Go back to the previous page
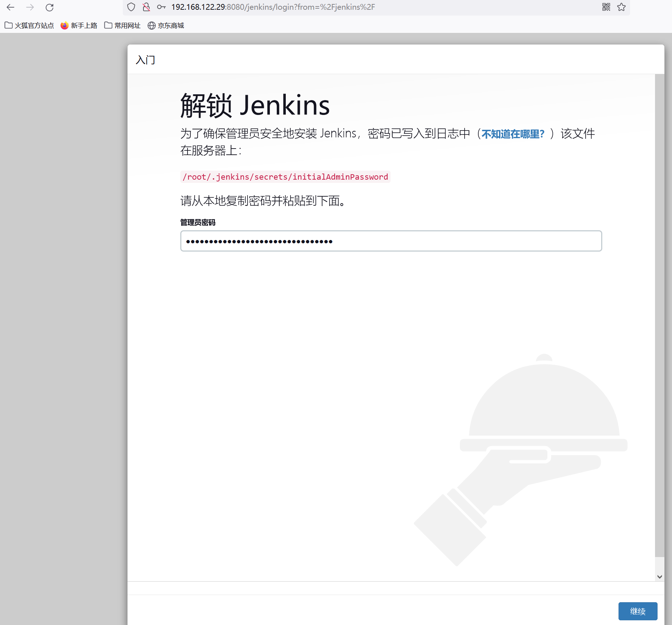This screenshot has width=672, height=625. (x=10, y=7)
